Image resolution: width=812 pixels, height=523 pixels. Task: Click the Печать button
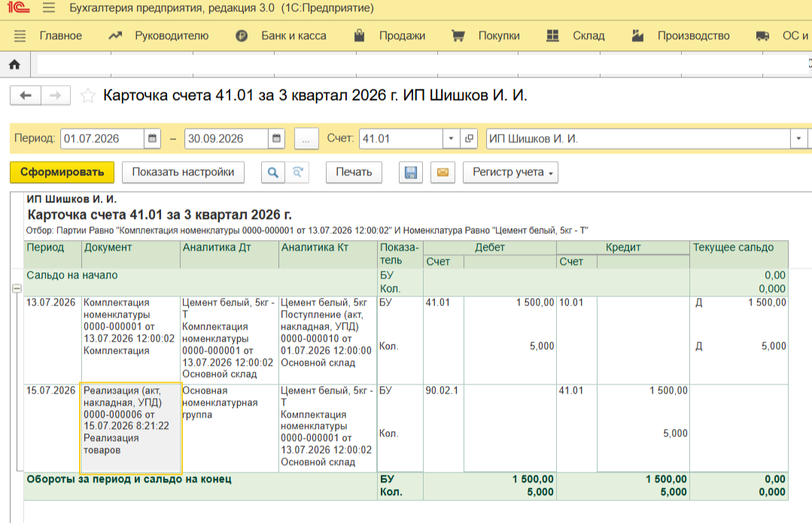click(354, 172)
